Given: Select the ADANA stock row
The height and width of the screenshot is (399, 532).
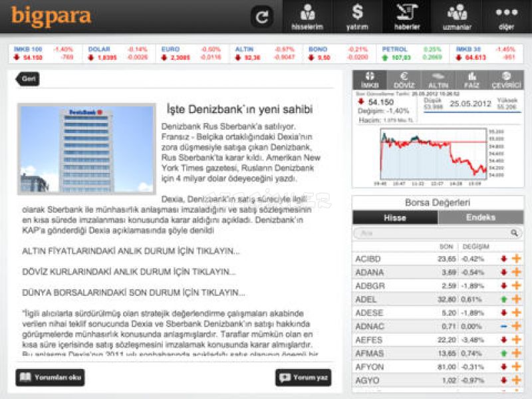Looking at the screenshot, I should tap(438, 272).
